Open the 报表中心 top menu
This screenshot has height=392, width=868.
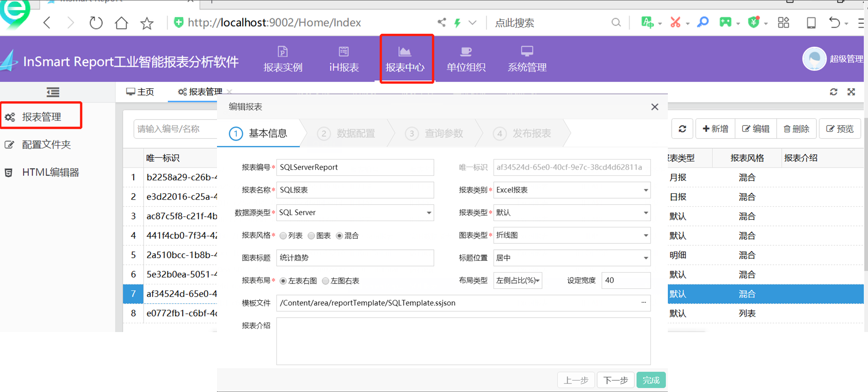click(405, 59)
